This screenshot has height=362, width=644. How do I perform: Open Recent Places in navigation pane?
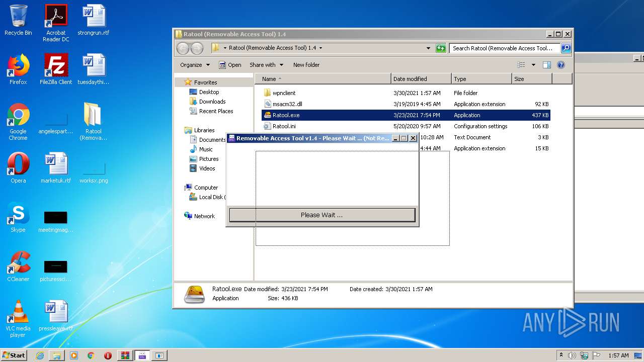coord(216,111)
